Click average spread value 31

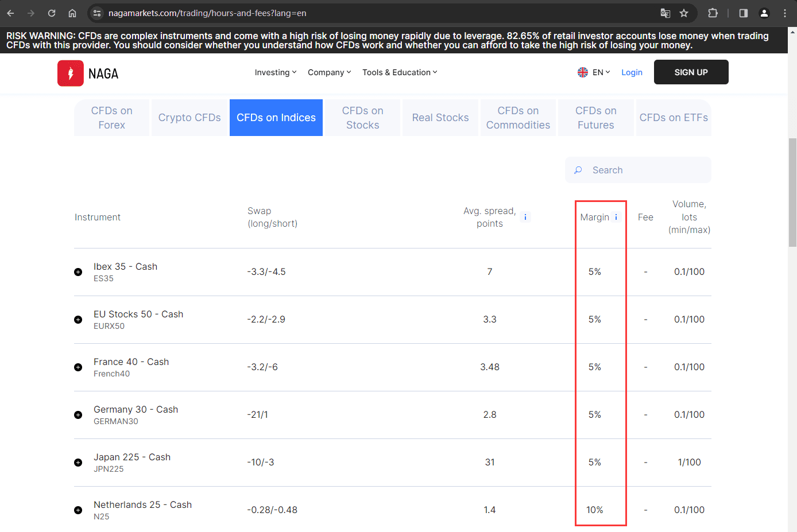[490, 463]
